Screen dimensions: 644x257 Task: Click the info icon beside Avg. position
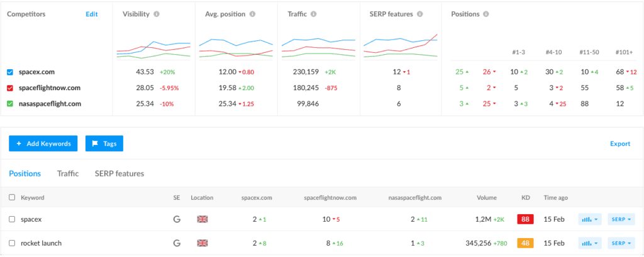(x=252, y=14)
